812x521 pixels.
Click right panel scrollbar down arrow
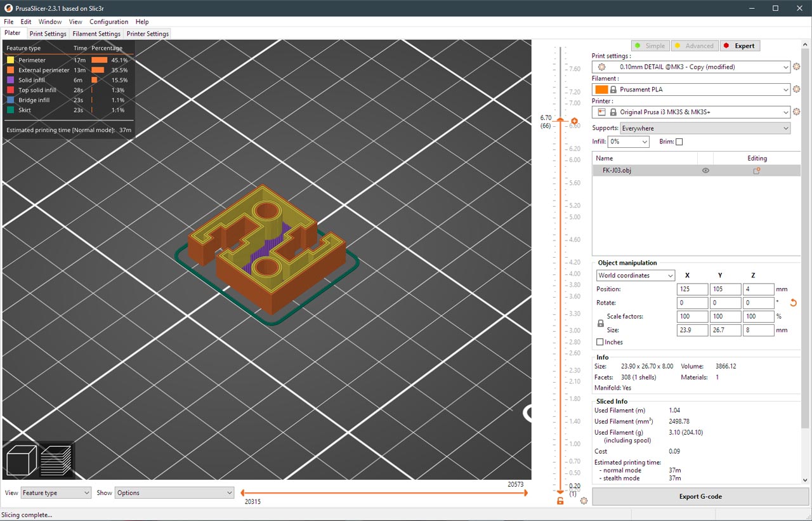pyautogui.click(x=806, y=481)
